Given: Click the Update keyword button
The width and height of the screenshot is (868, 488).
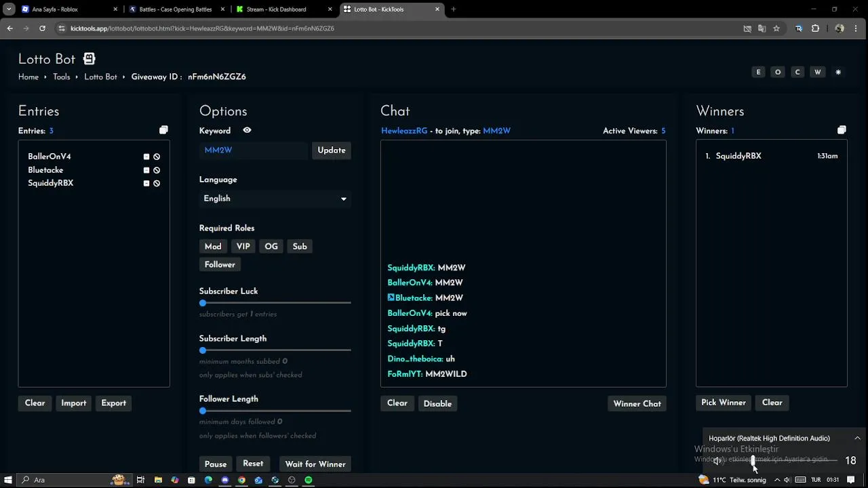Looking at the screenshot, I should [x=332, y=150].
